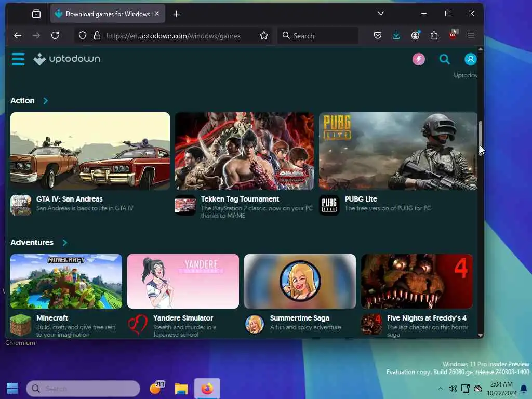Click the Summertime Saga banner thumbnail
532x399 pixels.
point(300,281)
